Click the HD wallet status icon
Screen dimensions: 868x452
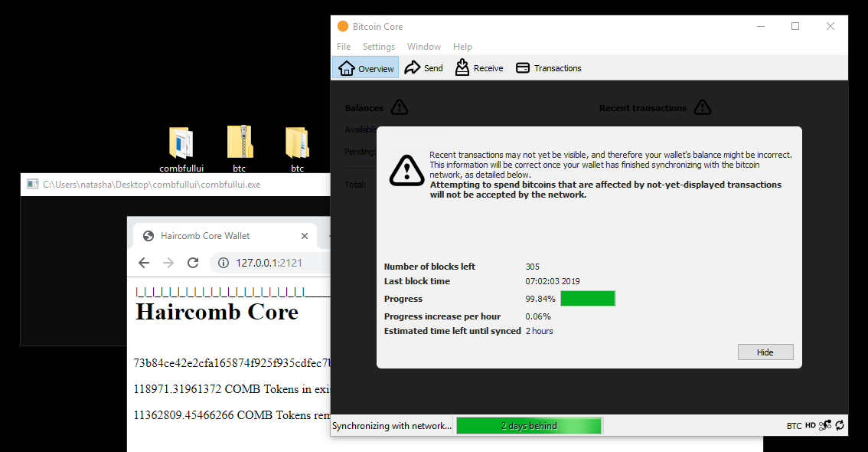[811, 425]
